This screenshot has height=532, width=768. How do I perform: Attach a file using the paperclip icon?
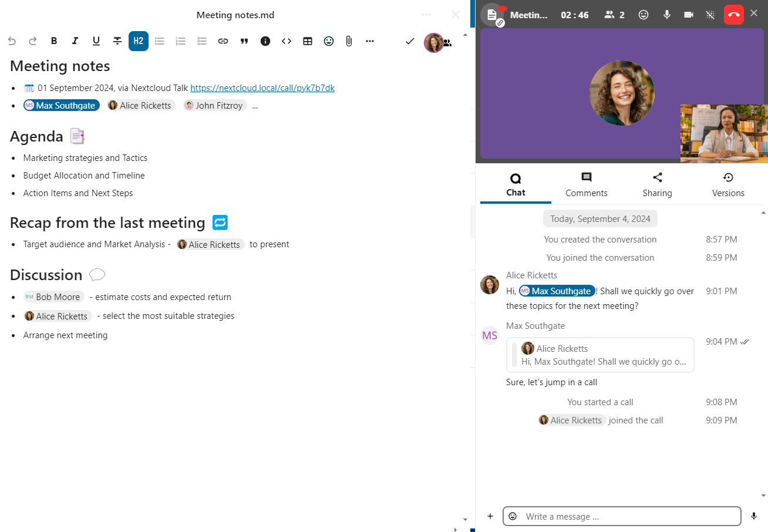[349, 41]
